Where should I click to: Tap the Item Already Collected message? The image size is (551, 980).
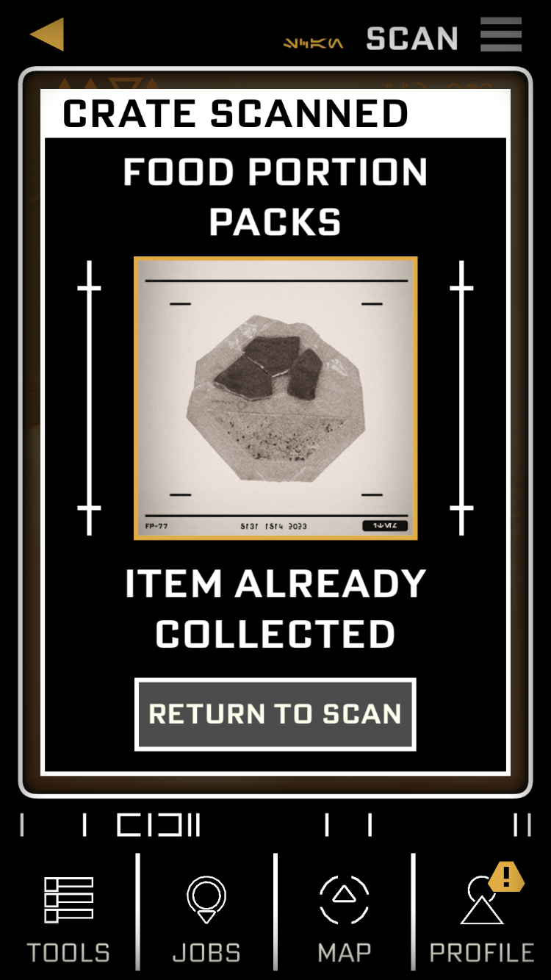(x=275, y=608)
